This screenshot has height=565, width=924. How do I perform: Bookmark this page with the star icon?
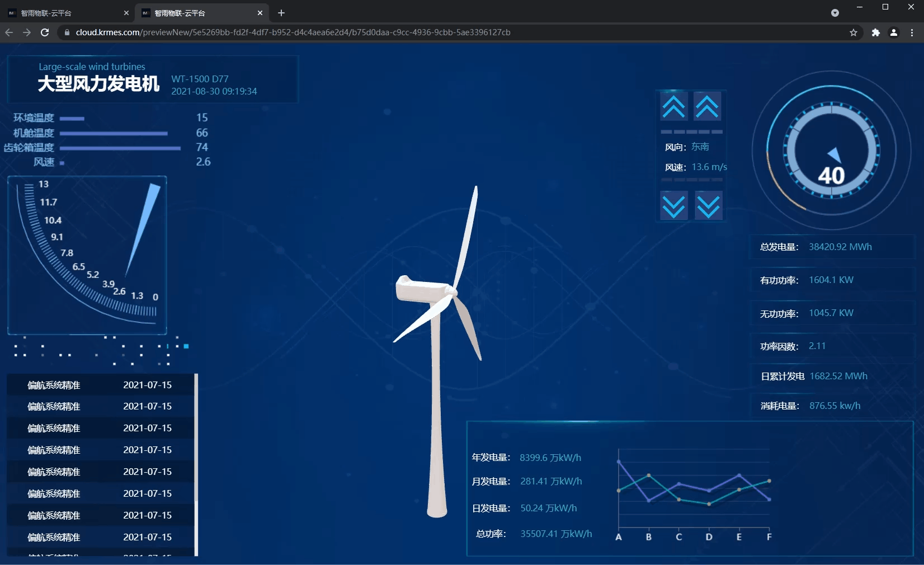[853, 32]
